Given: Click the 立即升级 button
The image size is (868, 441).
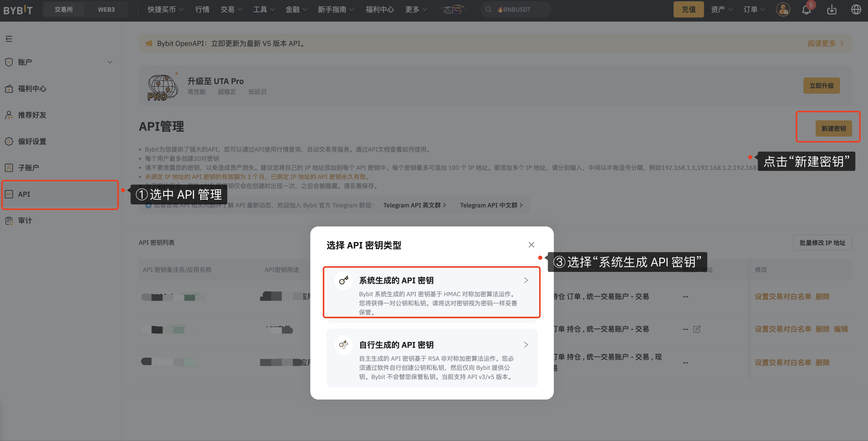Looking at the screenshot, I should (x=822, y=86).
